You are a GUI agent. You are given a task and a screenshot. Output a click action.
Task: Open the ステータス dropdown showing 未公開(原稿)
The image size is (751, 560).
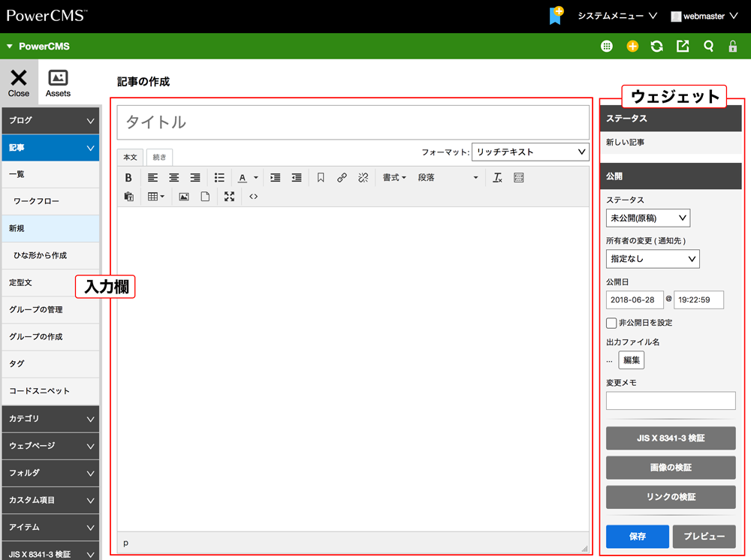[x=647, y=218]
